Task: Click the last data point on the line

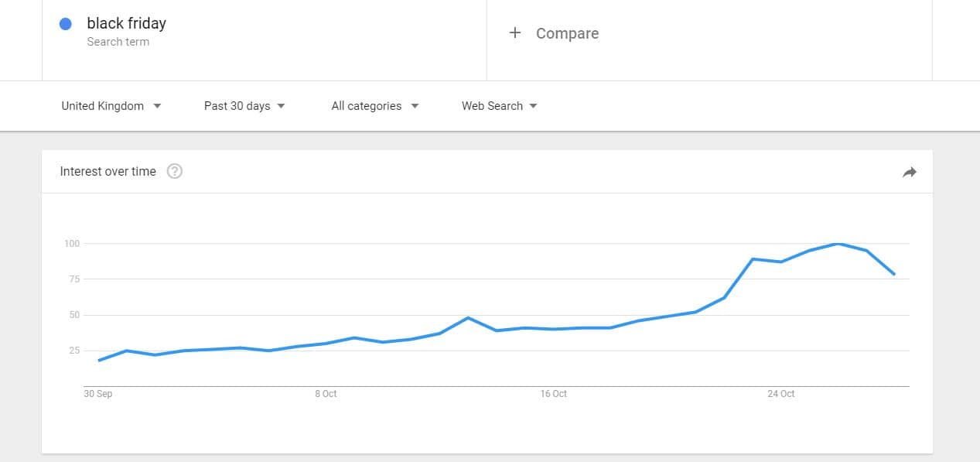Action: tap(895, 274)
